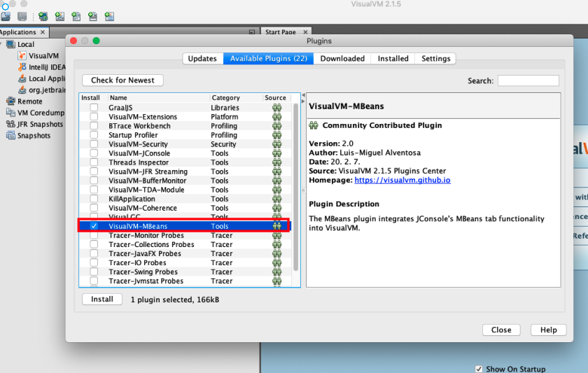Check the VisualVM-TDA-Module install checkbox

coord(94,190)
